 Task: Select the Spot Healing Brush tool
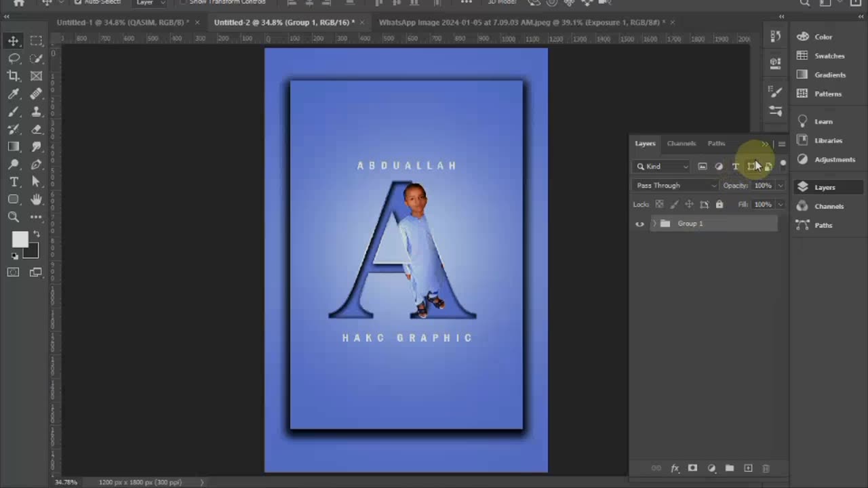[x=37, y=94]
